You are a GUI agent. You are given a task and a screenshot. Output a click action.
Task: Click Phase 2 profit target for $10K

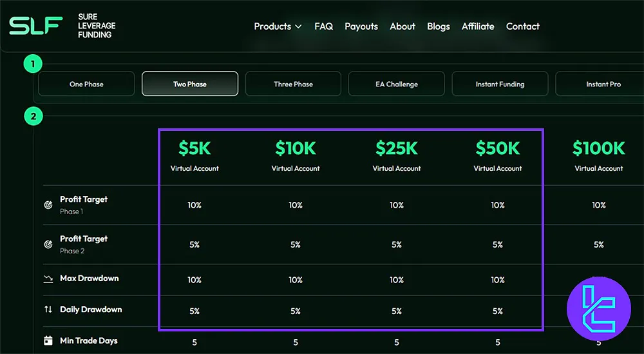click(x=296, y=244)
